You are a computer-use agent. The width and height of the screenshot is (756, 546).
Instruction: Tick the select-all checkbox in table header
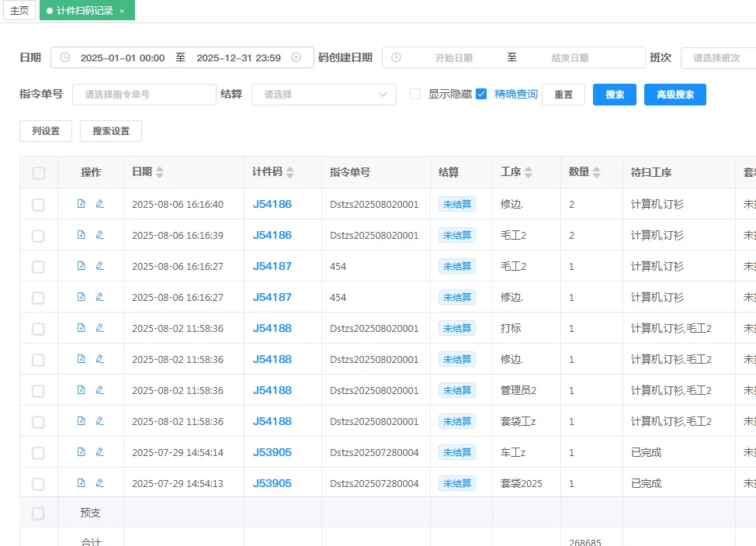point(39,173)
